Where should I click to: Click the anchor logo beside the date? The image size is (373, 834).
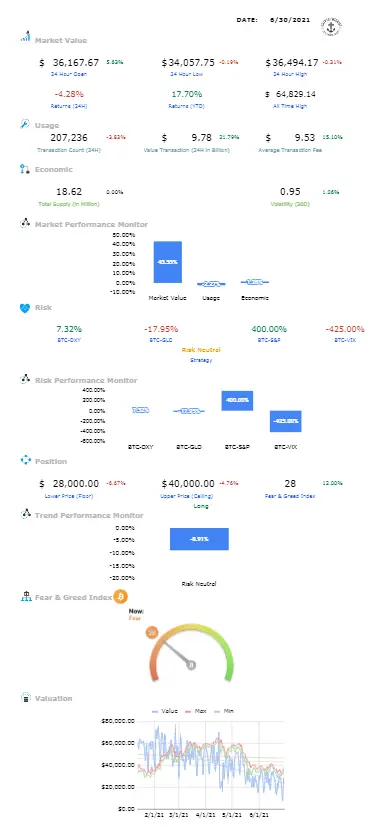coord(331,25)
